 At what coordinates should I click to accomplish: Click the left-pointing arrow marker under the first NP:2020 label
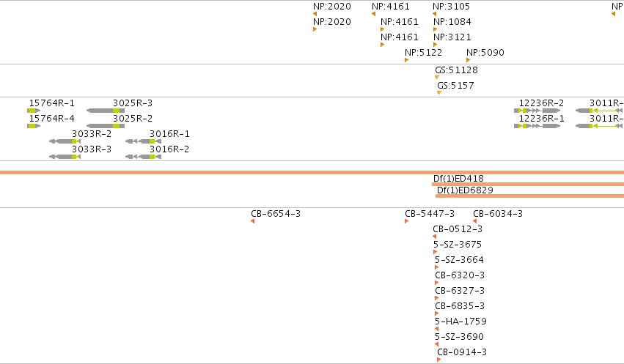click(x=315, y=15)
